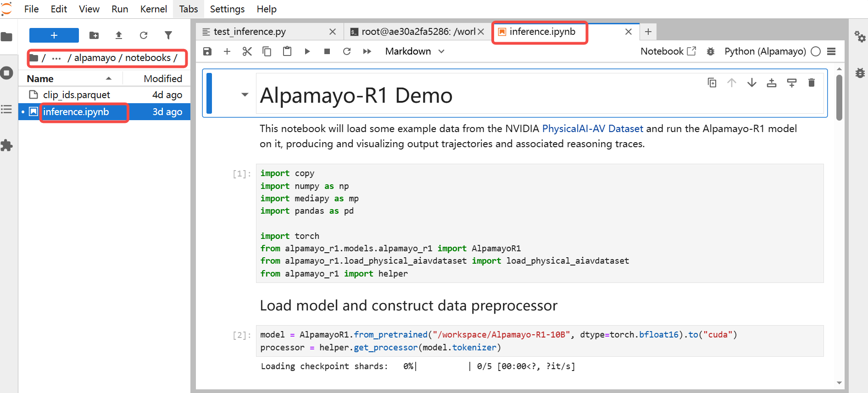Interrupt the kernel with stop icon

[327, 51]
